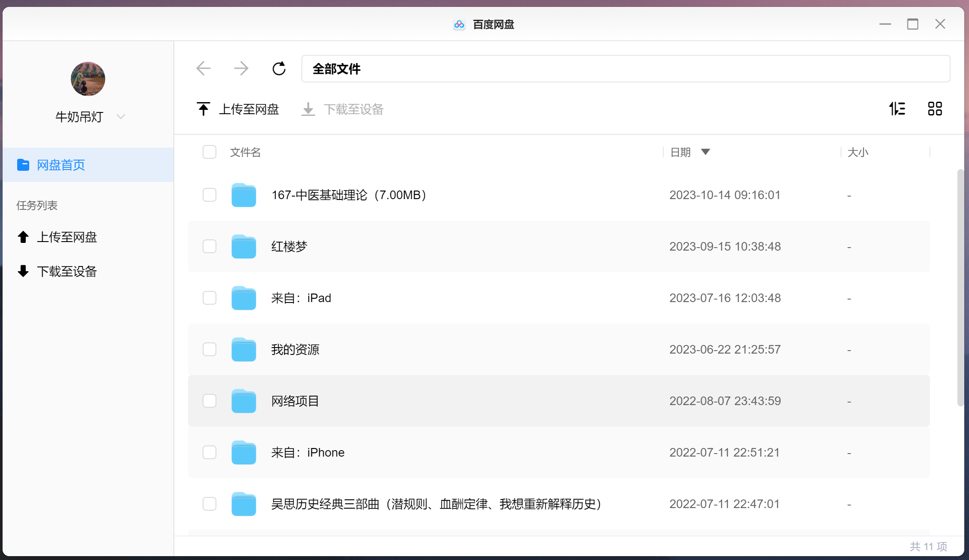969x560 pixels.
Task: Check the box for 红楼梦 folder
Action: pyautogui.click(x=210, y=246)
